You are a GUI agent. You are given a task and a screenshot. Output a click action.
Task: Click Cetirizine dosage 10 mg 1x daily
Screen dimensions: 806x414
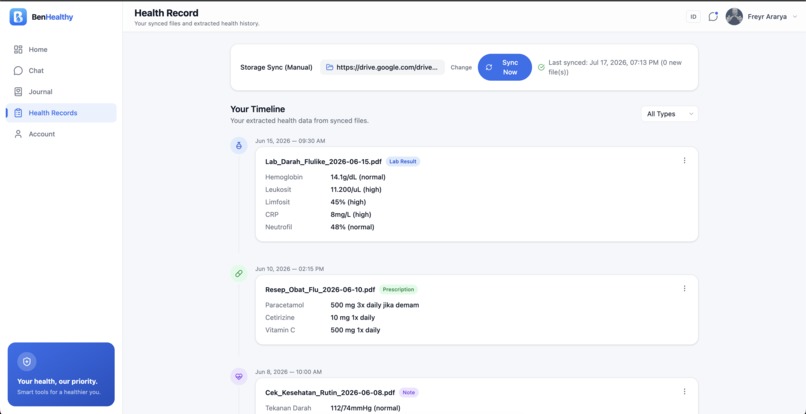(353, 317)
